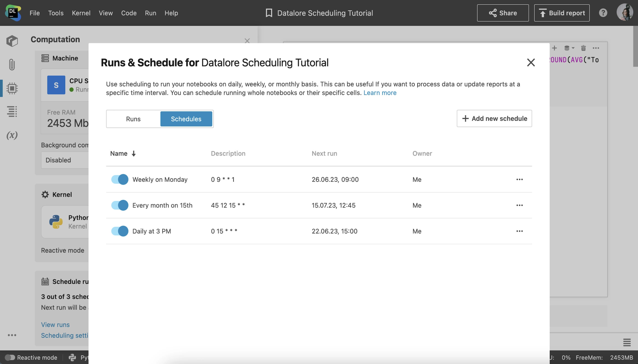
Task: Click the Owner column header
Action: [422, 154]
